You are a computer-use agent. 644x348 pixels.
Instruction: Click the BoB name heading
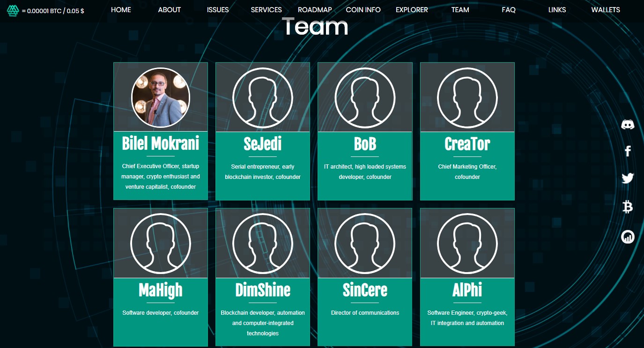[x=365, y=144]
